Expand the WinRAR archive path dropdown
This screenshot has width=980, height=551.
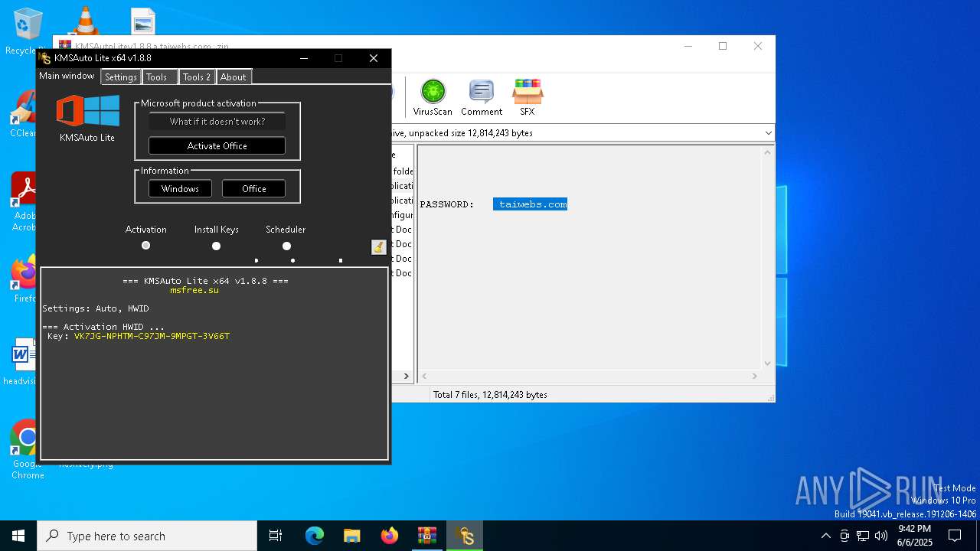point(768,133)
